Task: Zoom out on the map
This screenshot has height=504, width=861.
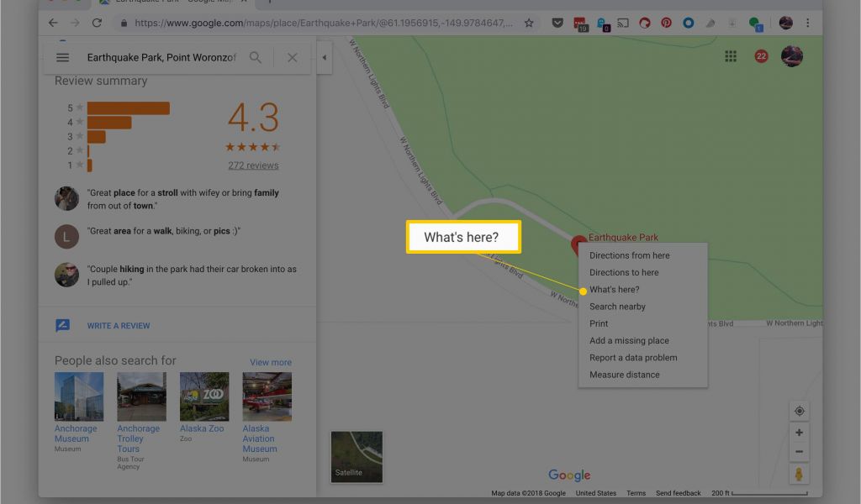Action: point(800,452)
